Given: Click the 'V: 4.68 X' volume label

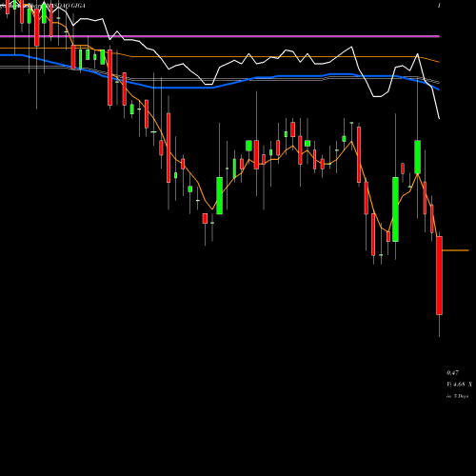Looking at the screenshot, I should [x=459, y=385].
